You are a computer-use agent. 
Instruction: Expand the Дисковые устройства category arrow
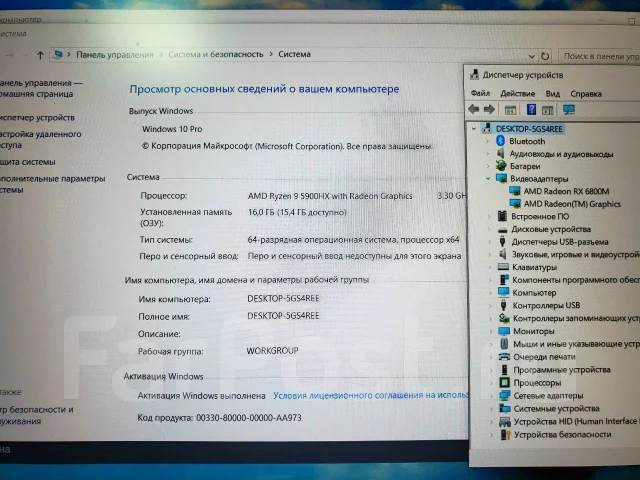tap(489, 229)
